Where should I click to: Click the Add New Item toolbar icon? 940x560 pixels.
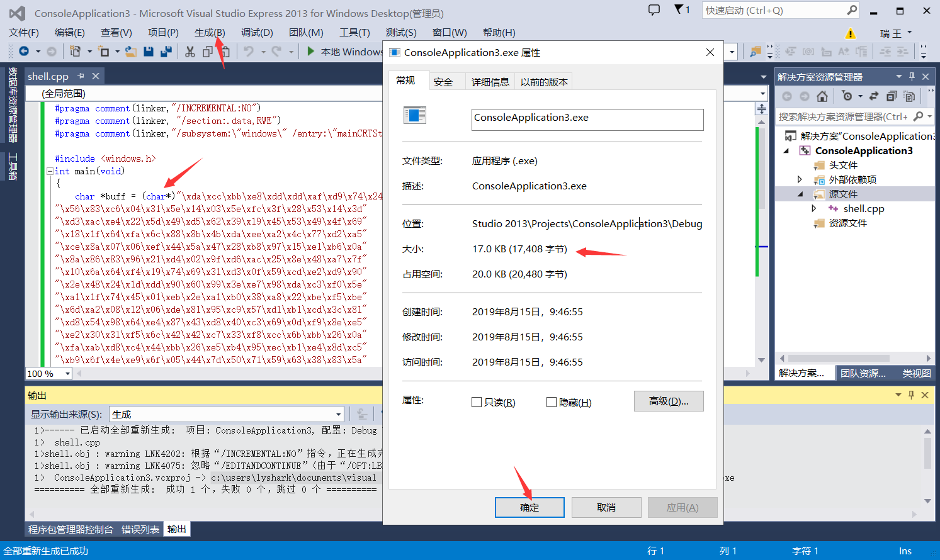click(x=104, y=52)
